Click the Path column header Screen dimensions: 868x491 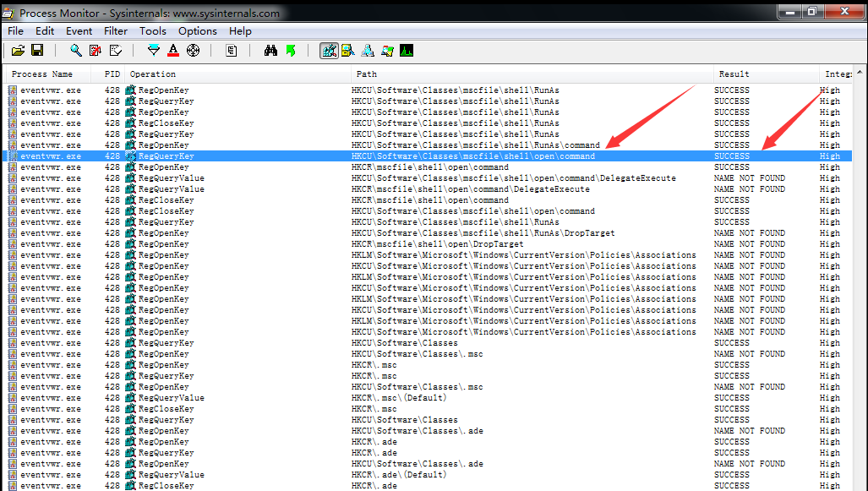pos(532,74)
